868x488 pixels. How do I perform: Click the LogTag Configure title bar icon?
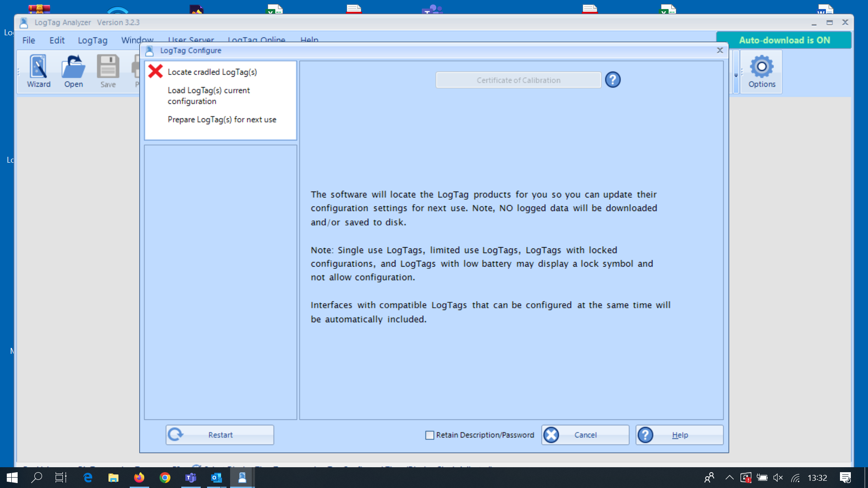[x=150, y=51]
